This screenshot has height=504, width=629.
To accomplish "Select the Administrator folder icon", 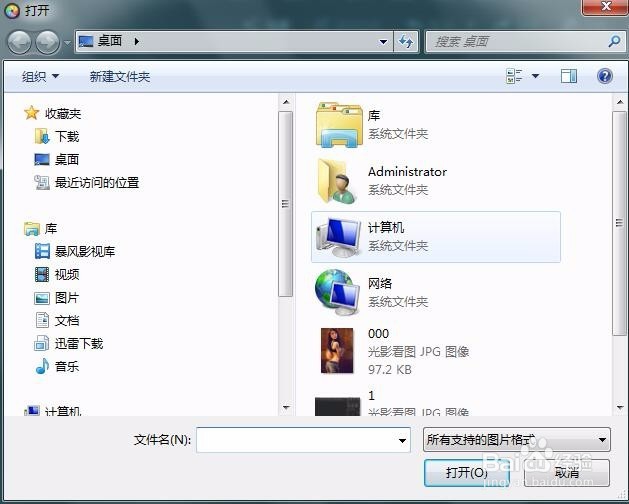I will point(336,181).
